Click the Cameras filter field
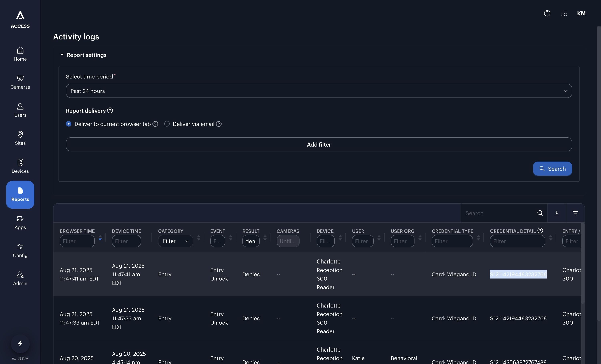601x364 pixels. [x=288, y=241]
